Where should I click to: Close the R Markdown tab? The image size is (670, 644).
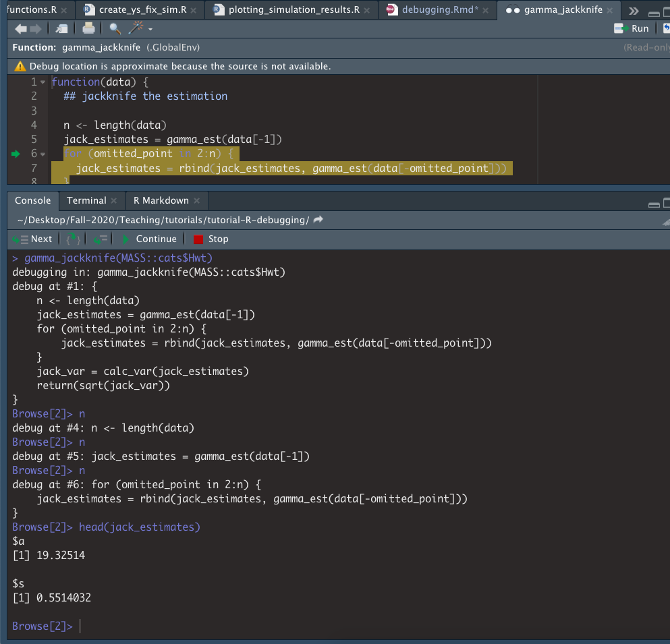[196, 201]
